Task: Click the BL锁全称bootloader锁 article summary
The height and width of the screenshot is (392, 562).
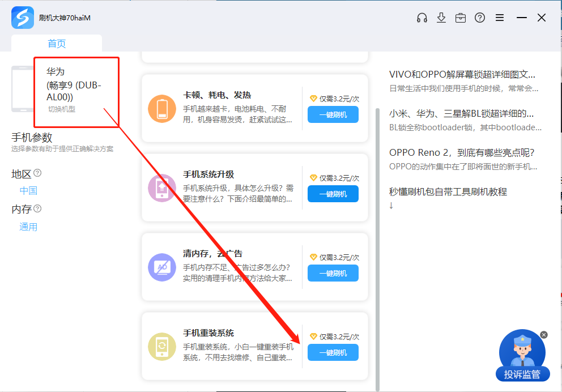Action: click(465, 127)
